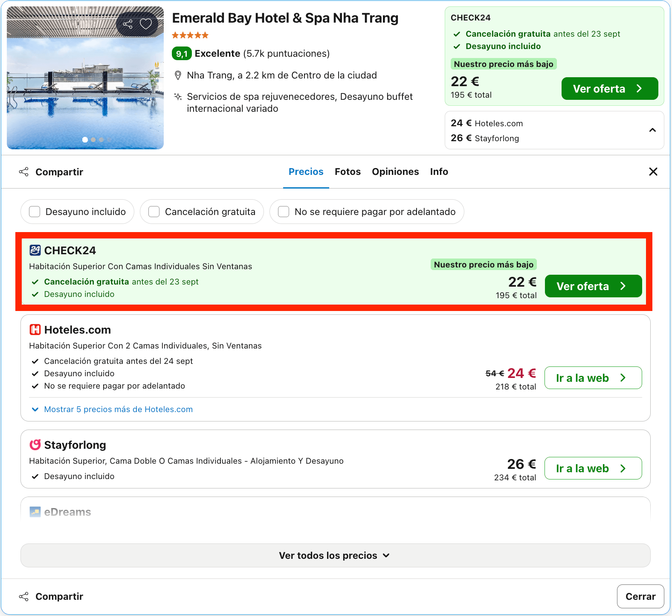This screenshot has width=672, height=616.
Task: Click the Excelente (5.7k puntuaciones) rating text
Action: tap(262, 54)
